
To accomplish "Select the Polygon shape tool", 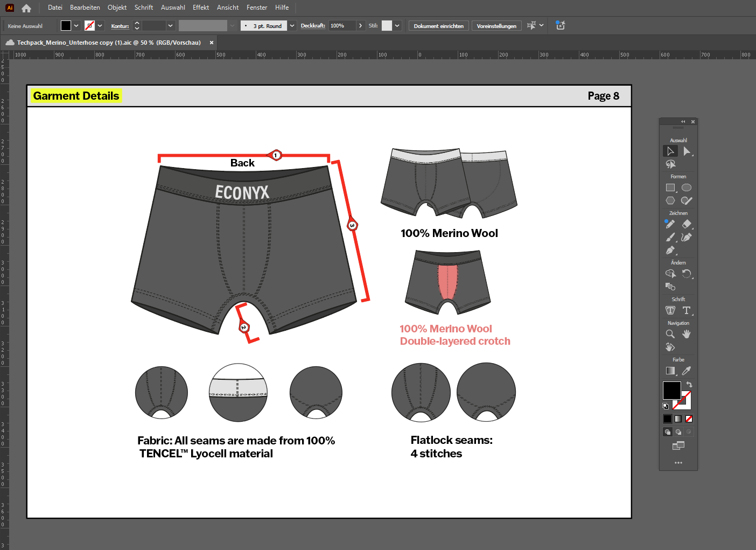I will pos(670,200).
